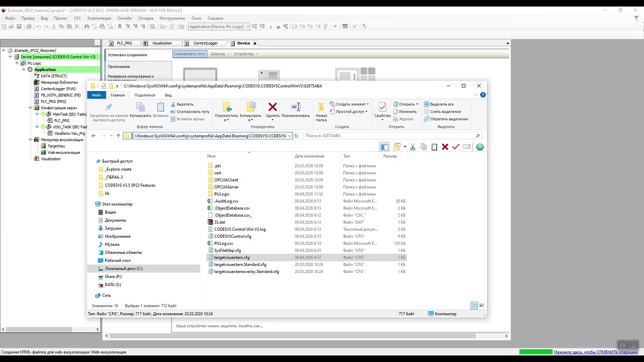Click Снять выделение in Explorer ribbon

pyautogui.click(x=442, y=112)
